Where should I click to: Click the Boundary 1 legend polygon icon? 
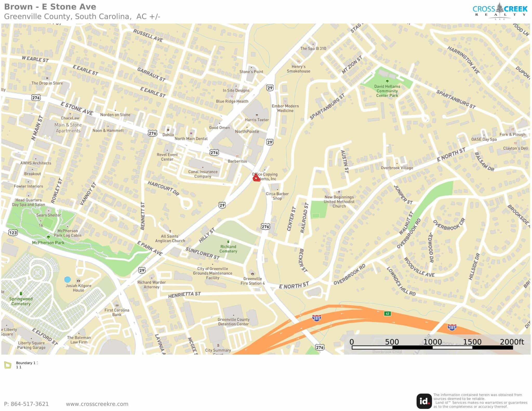(8, 365)
